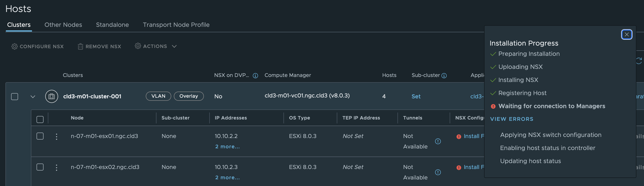
Task: Click the Preparing Installation step
Action: pyautogui.click(x=529, y=54)
